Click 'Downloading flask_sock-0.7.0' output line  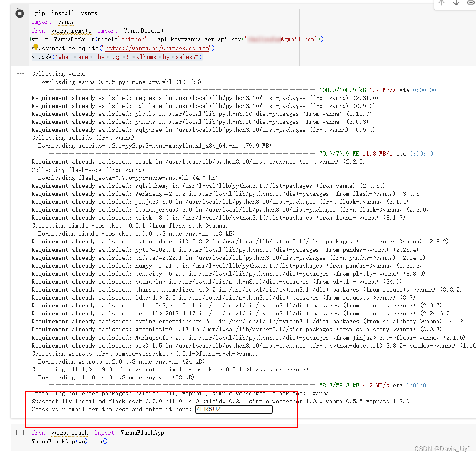[x=128, y=178]
